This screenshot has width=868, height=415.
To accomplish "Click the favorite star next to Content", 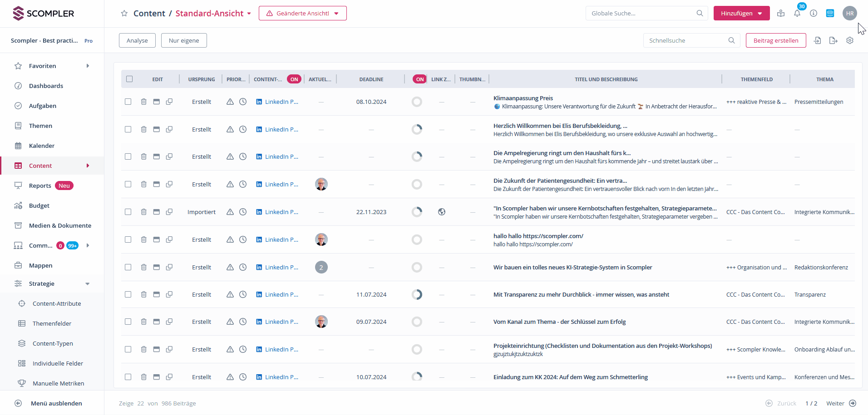I will click(124, 14).
